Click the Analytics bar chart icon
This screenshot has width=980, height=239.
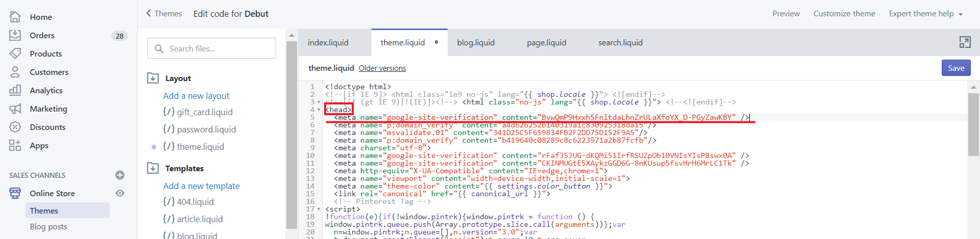(x=15, y=90)
